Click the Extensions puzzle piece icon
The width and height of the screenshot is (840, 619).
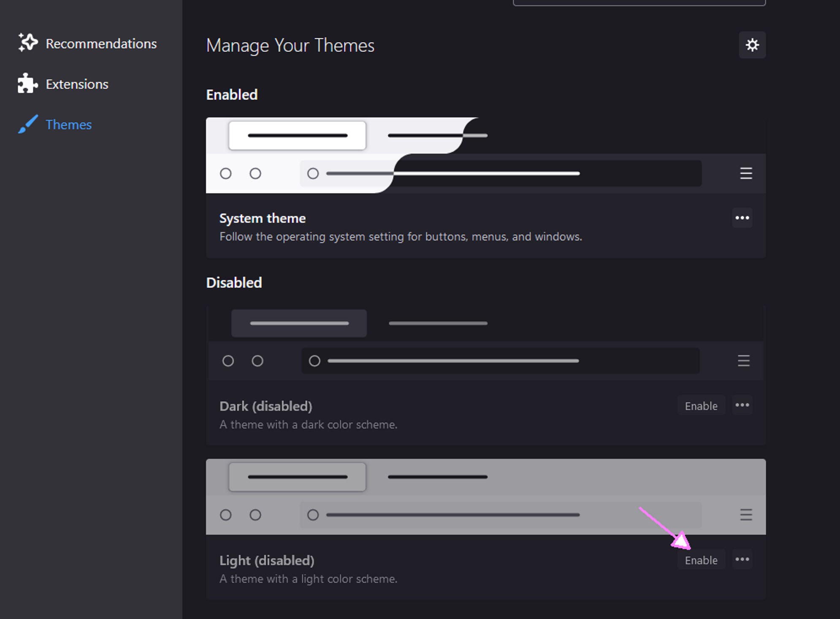(x=28, y=84)
